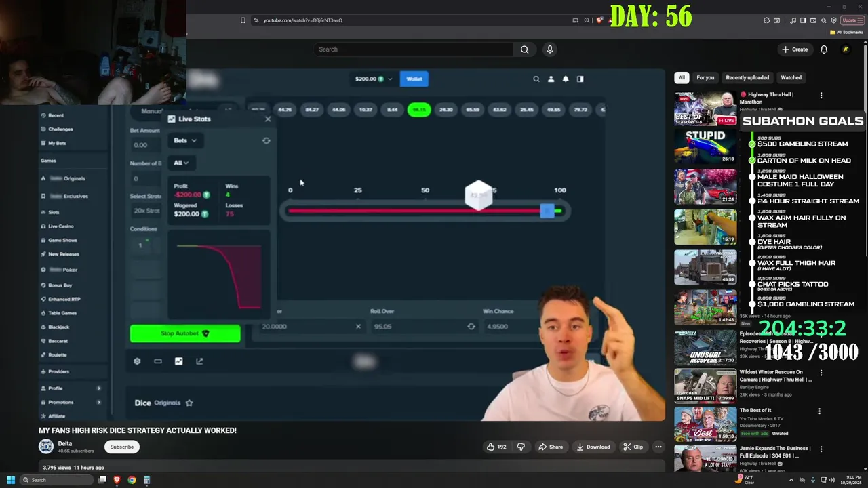Select the Recently uploaded filter chip
868x488 pixels.
[747, 77]
